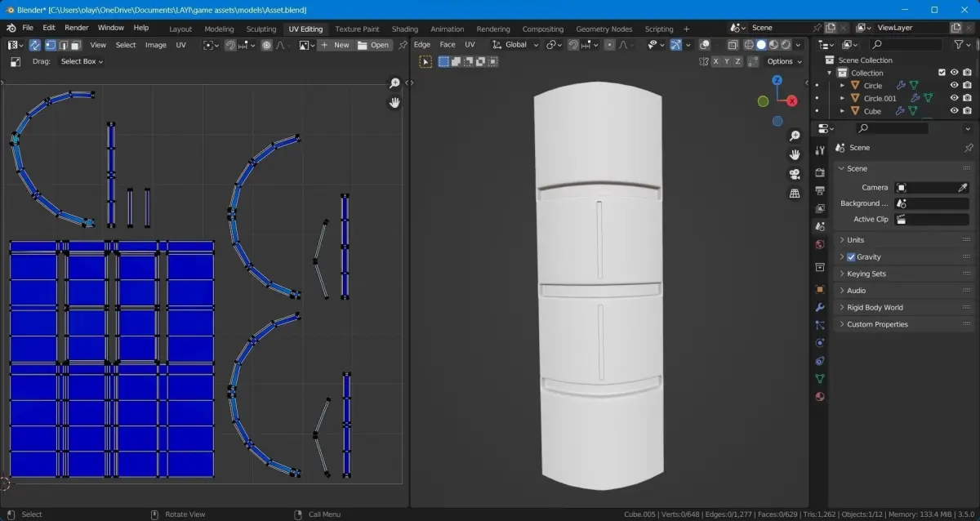Screen dimensions: 980x521
Task: Open the Object Data green triangle tab
Action: point(820,379)
